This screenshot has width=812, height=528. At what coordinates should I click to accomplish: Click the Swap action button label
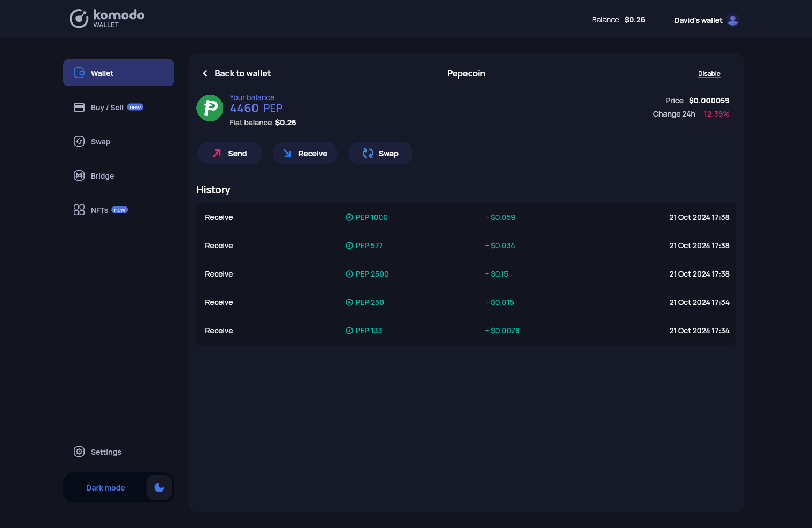[x=388, y=154]
